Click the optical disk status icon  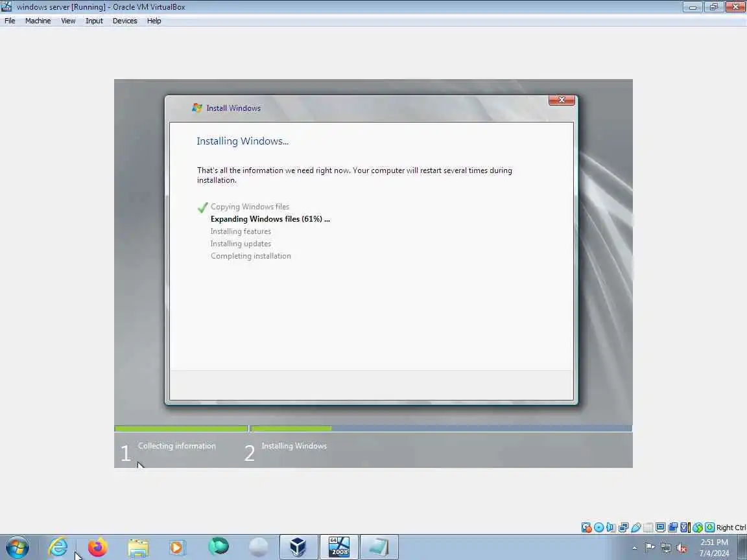coord(599,527)
